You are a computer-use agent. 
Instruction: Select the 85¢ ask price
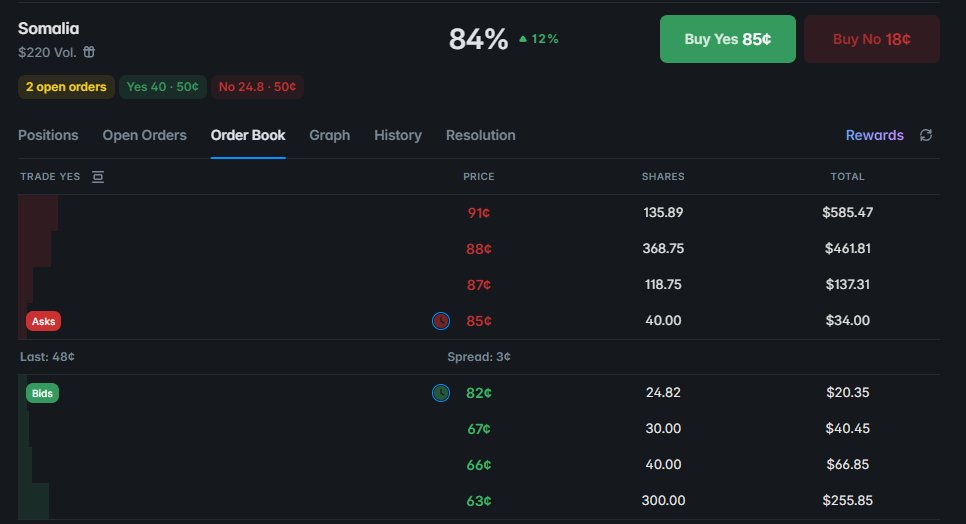pyautogui.click(x=479, y=321)
